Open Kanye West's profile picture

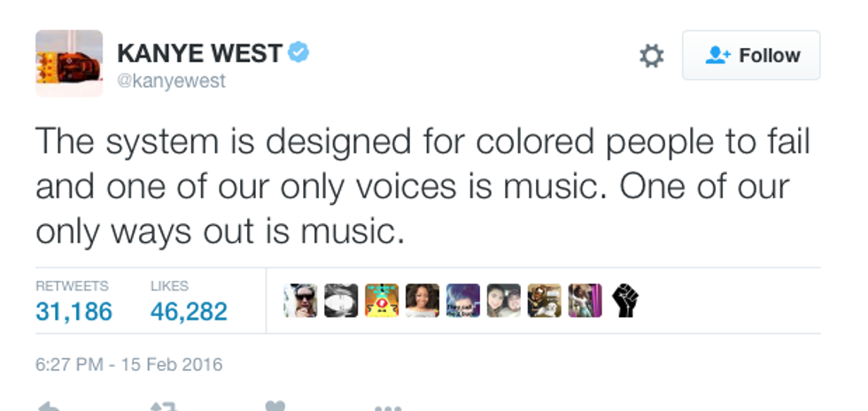pos(68,63)
